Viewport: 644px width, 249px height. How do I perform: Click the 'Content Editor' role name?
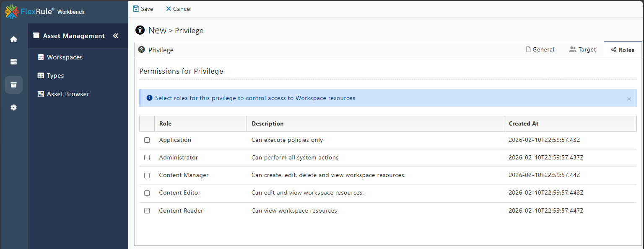tap(180, 193)
